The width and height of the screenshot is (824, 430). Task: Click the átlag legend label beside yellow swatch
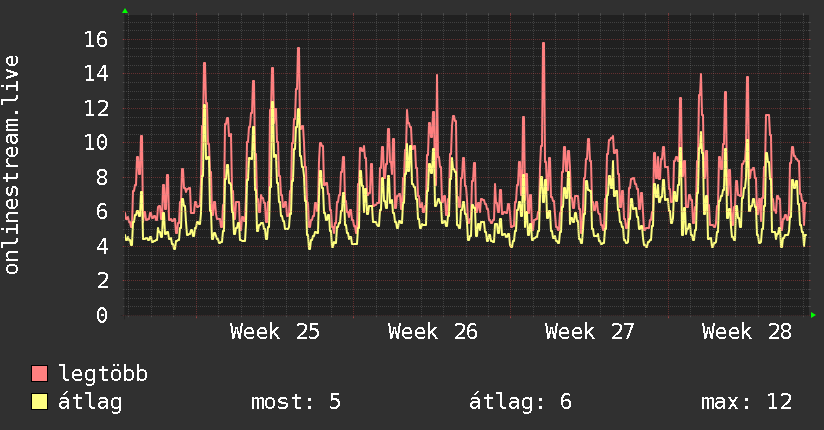pyautogui.click(x=90, y=402)
